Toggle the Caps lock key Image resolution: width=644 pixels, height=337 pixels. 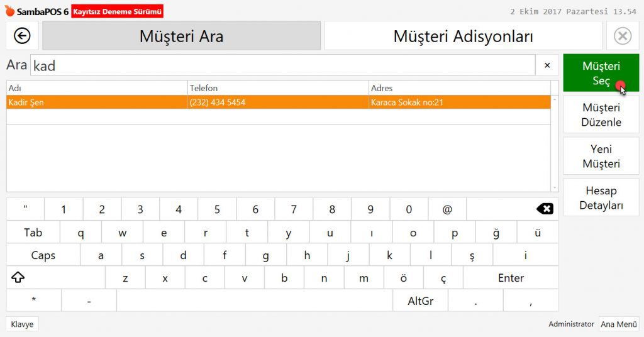tap(43, 255)
